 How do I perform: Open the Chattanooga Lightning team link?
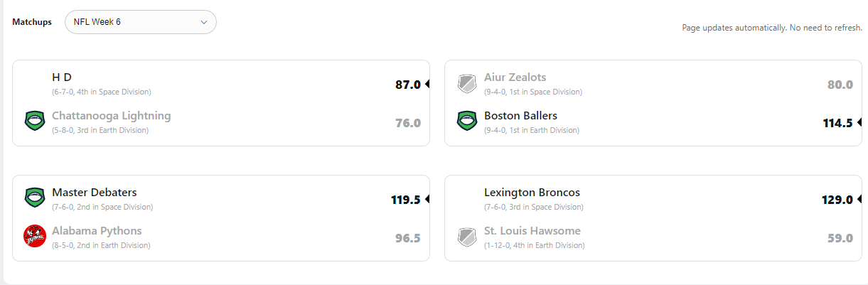pyautogui.click(x=111, y=116)
